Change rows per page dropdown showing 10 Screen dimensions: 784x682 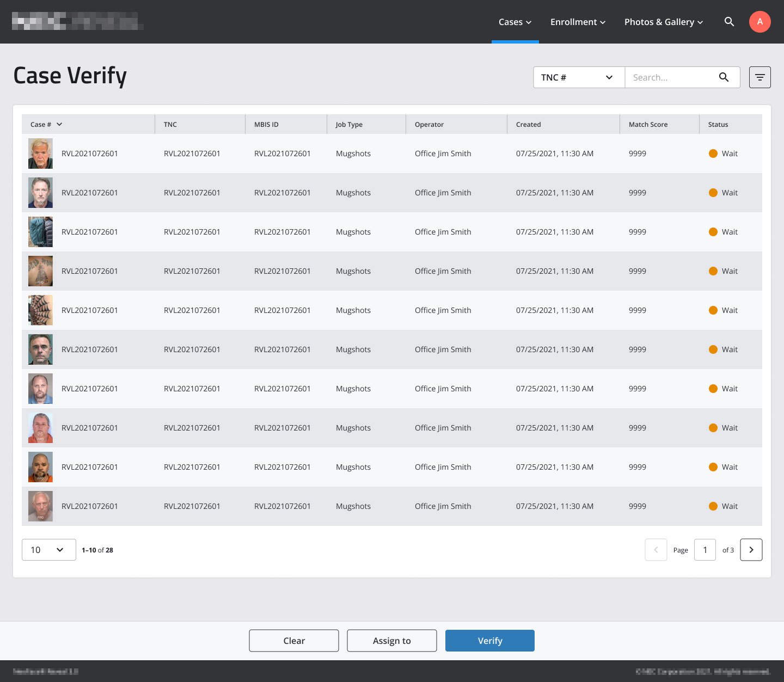(49, 550)
